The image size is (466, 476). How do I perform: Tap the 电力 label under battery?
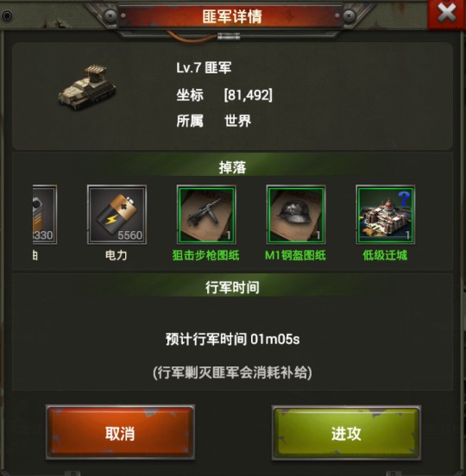click(116, 255)
